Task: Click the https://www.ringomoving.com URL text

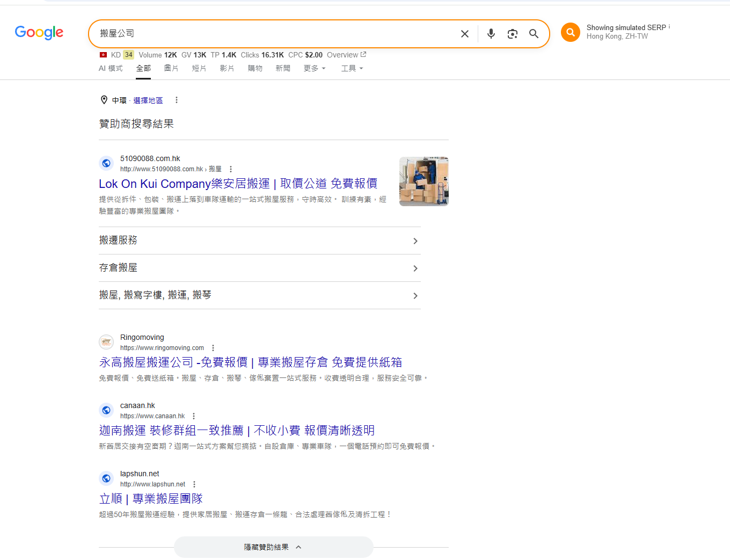Action: click(x=162, y=348)
